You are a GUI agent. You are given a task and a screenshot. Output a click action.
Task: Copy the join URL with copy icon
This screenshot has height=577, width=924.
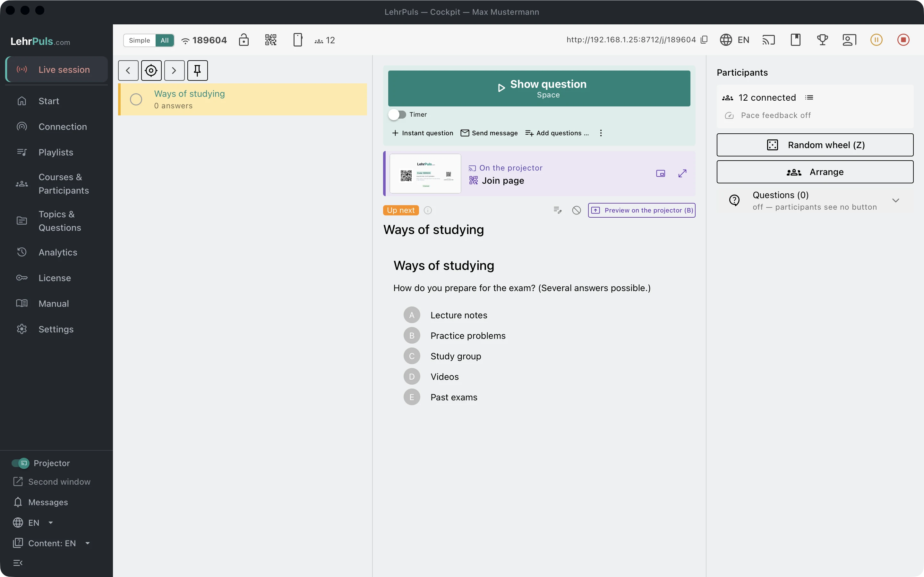tap(704, 40)
